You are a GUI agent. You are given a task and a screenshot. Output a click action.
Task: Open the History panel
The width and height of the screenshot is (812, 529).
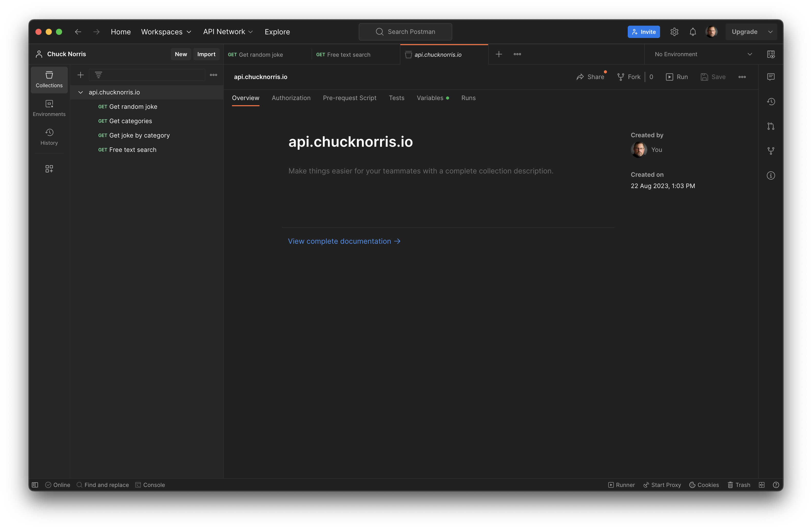(x=49, y=137)
